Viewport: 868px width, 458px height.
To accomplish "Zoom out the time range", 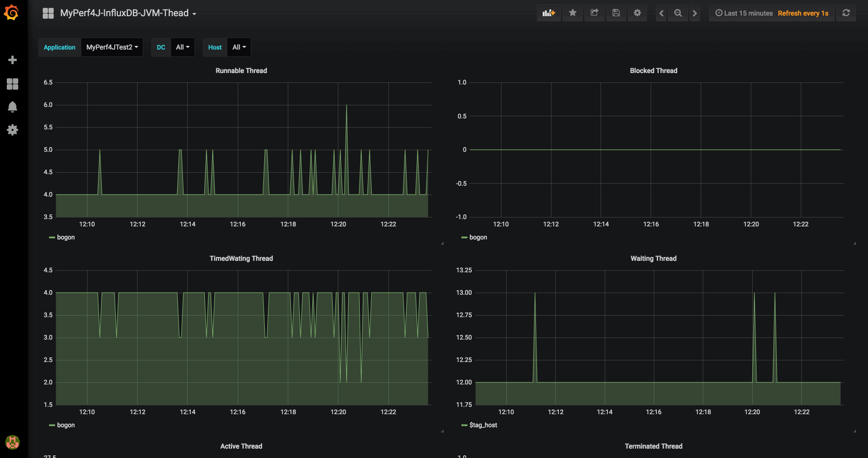I will (x=678, y=13).
